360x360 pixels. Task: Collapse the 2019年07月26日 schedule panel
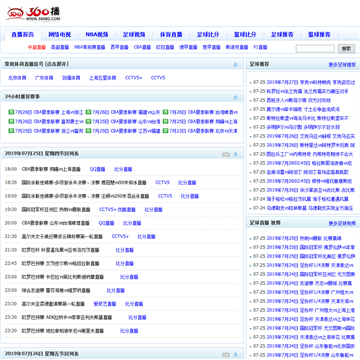pos(236,354)
